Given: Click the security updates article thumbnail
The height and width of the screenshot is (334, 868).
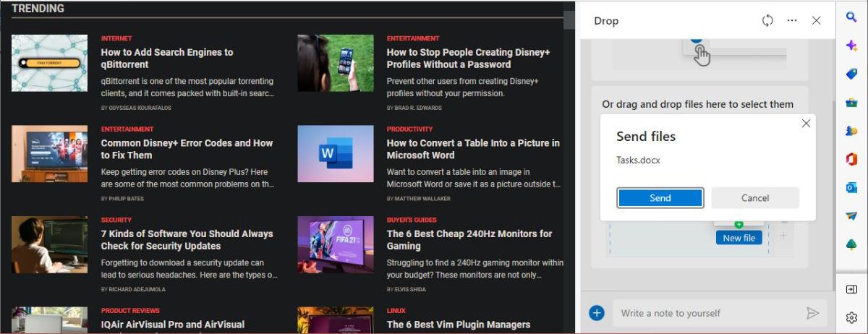Looking at the screenshot, I should click(49, 244).
